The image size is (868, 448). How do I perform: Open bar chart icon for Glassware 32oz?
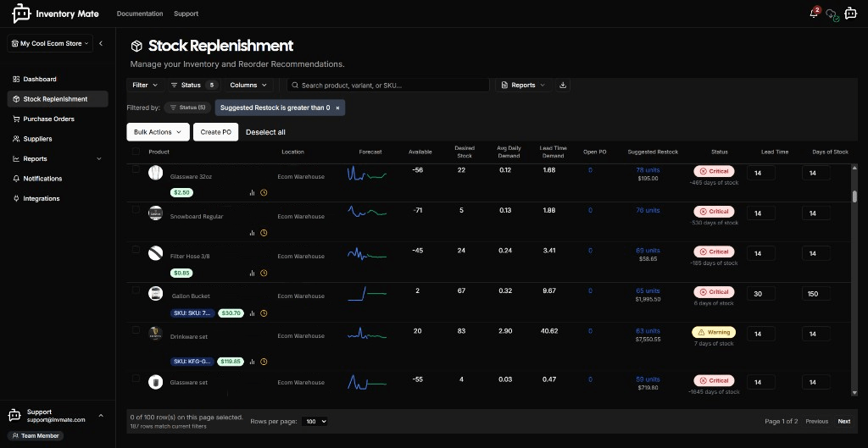(x=252, y=192)
